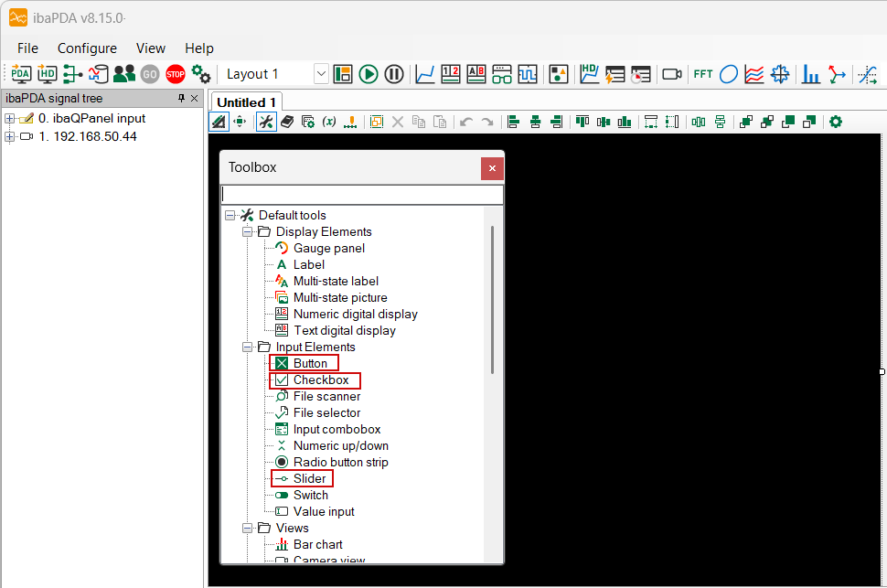Collapse the Input Elements folder
The image size is (887, 588).
247,347
